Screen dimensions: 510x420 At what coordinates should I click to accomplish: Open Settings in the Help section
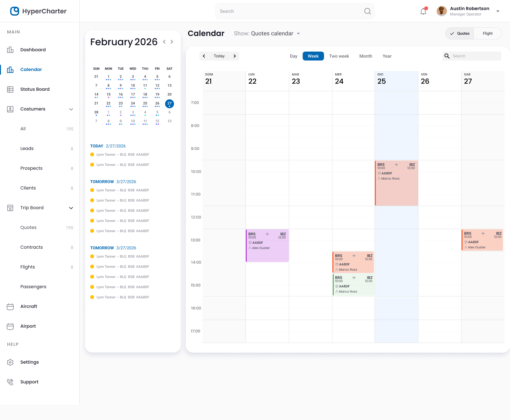click(29, 362)
